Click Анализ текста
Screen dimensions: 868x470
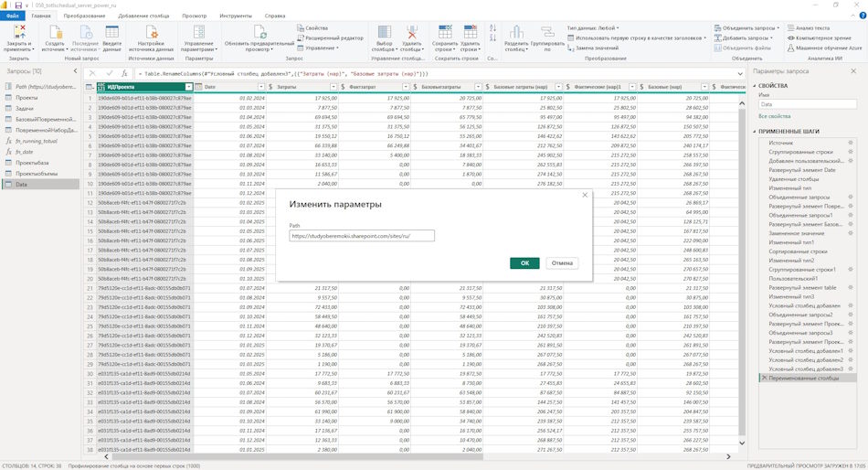click(809, 27)
